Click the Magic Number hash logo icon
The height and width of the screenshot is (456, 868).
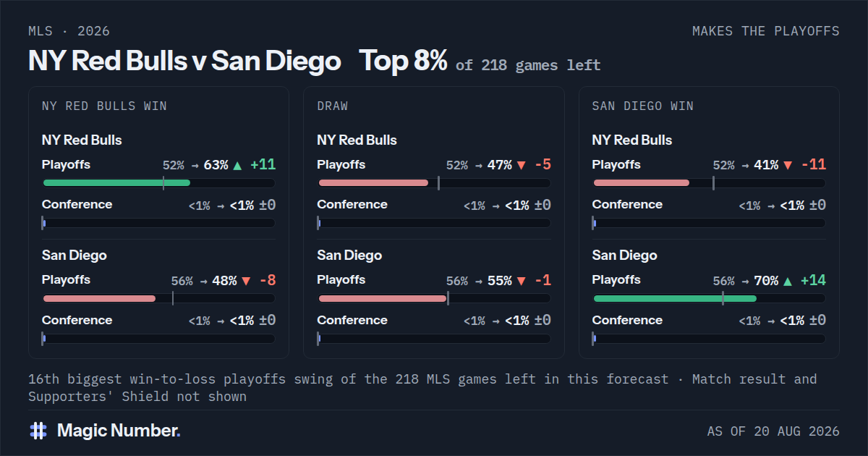[38, 431]
